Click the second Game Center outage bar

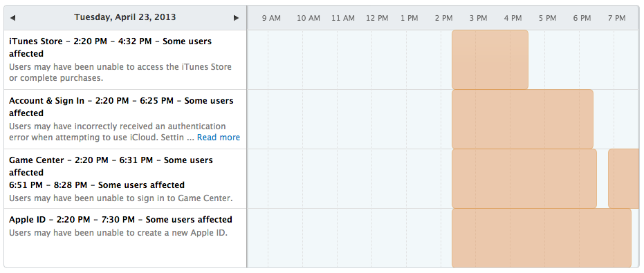pos(623,178)
